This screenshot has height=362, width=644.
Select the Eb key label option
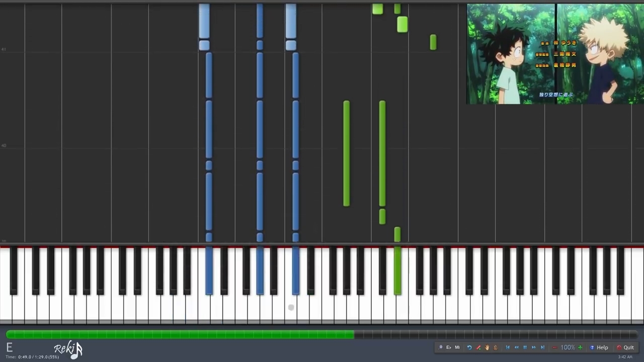pos(449,347)
